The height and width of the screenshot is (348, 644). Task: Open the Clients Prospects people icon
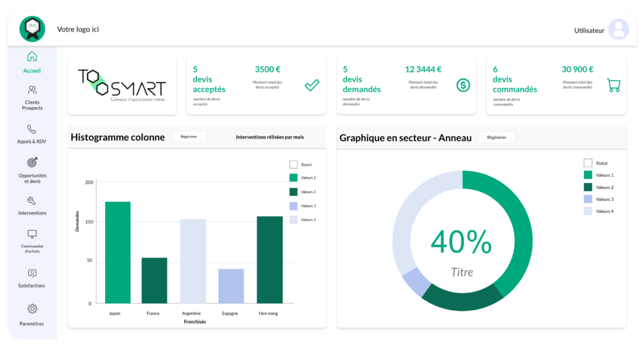pos(32,90)
